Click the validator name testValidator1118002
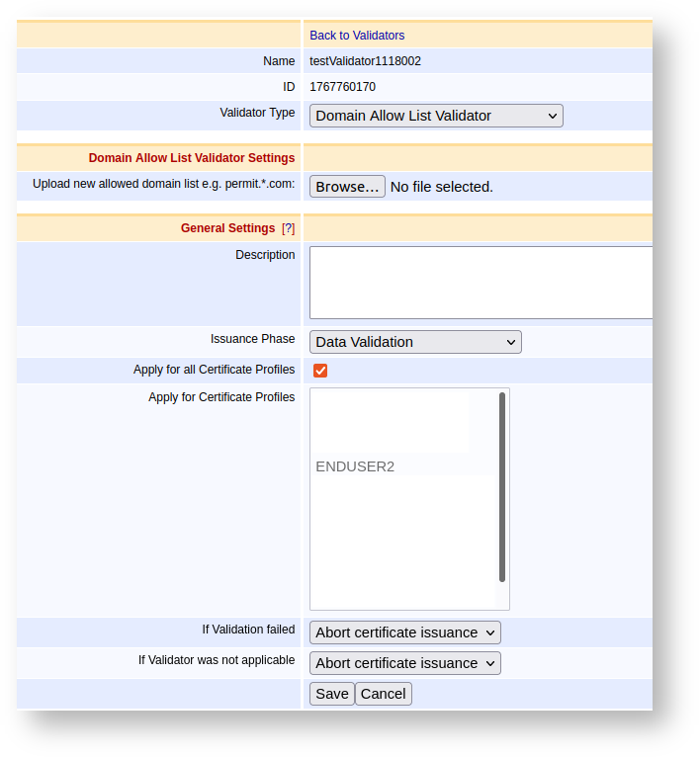The image size is (700, 758). click(365, 61)
